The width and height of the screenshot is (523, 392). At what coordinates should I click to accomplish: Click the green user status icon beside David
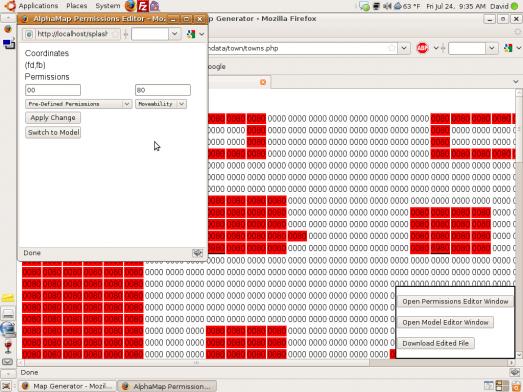click(x=515, y=6)
